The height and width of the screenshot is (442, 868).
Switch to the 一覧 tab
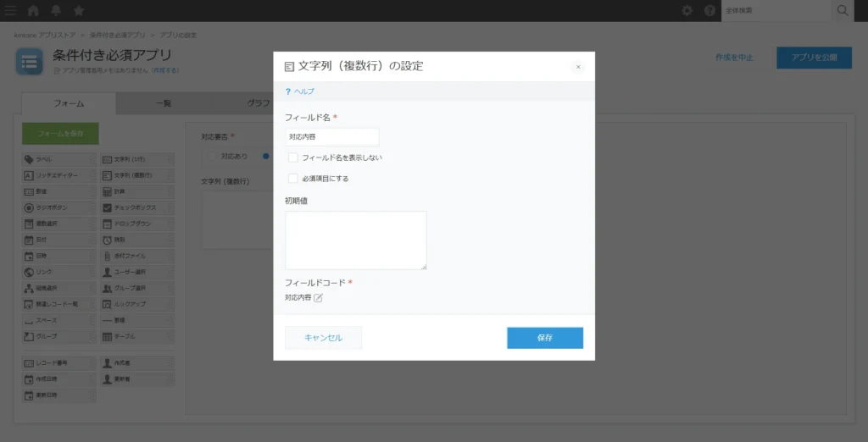164,103
